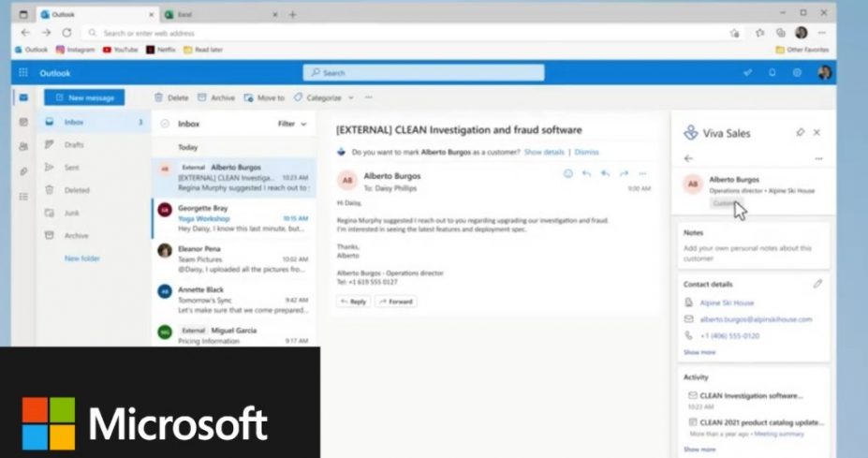868x458 pixels.
Task: Open more options ellipsis in Viva Sales
Action: 818,158
